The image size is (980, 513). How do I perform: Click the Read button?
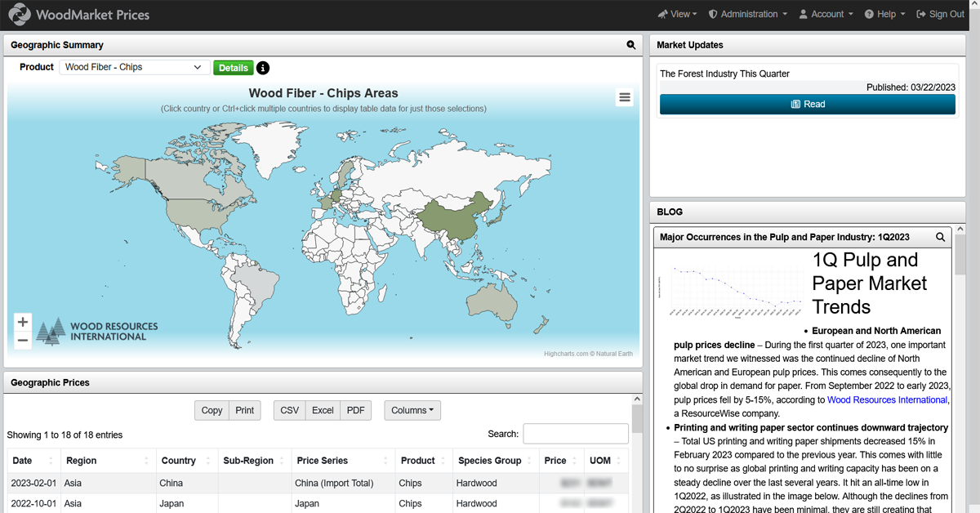(808, 104)
